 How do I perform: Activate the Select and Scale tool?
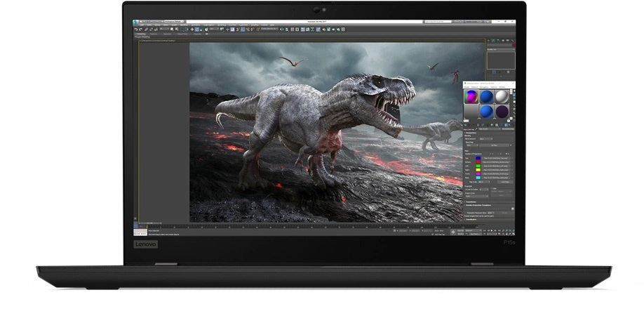[201, 29]
